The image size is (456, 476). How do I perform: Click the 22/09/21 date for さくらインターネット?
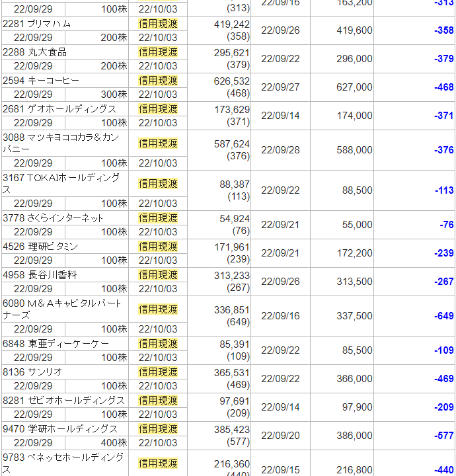tap(280, 225)
